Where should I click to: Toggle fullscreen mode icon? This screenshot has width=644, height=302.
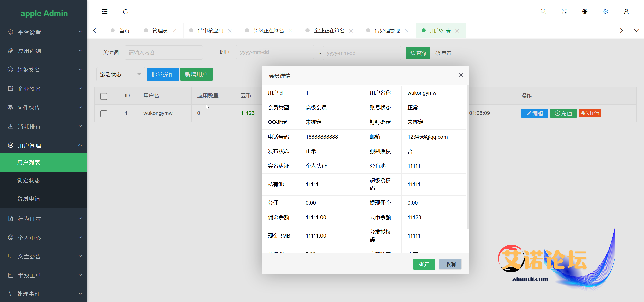tap(564, 12)
